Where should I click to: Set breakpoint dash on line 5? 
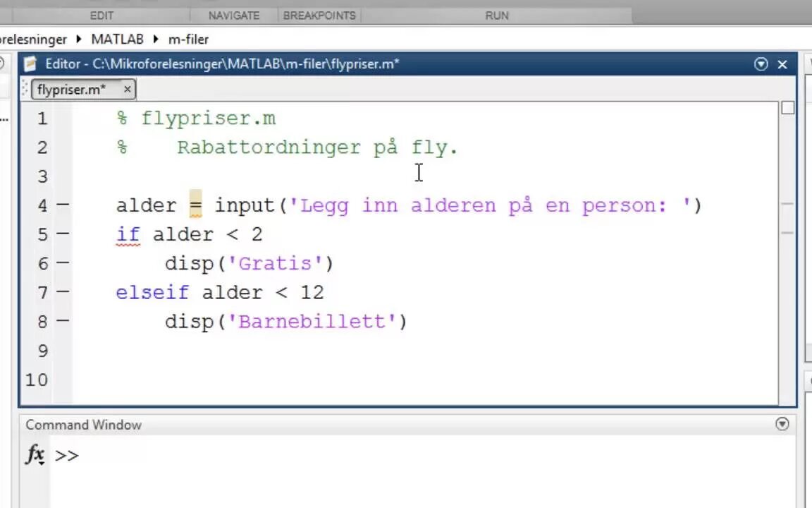[x=63, y=234]
